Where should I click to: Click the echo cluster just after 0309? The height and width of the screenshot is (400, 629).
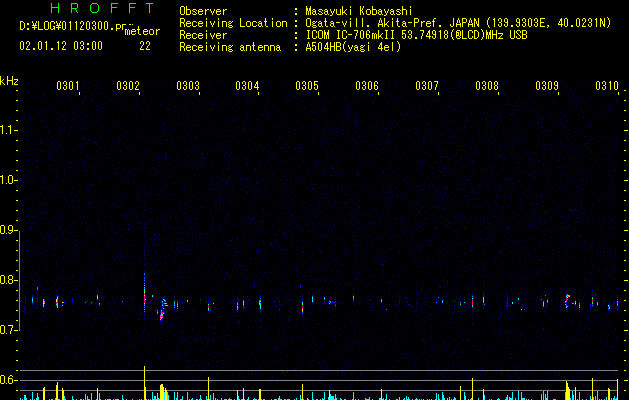(567, 301)
